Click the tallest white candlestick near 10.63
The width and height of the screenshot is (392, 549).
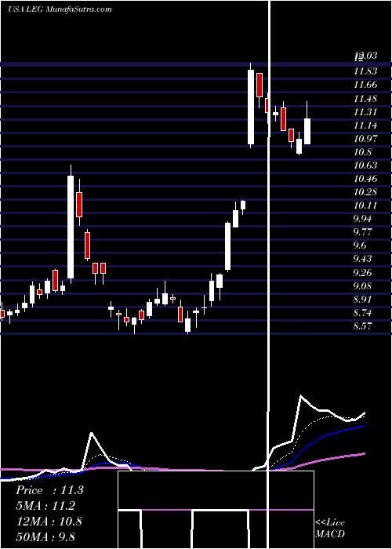[71, 227]
